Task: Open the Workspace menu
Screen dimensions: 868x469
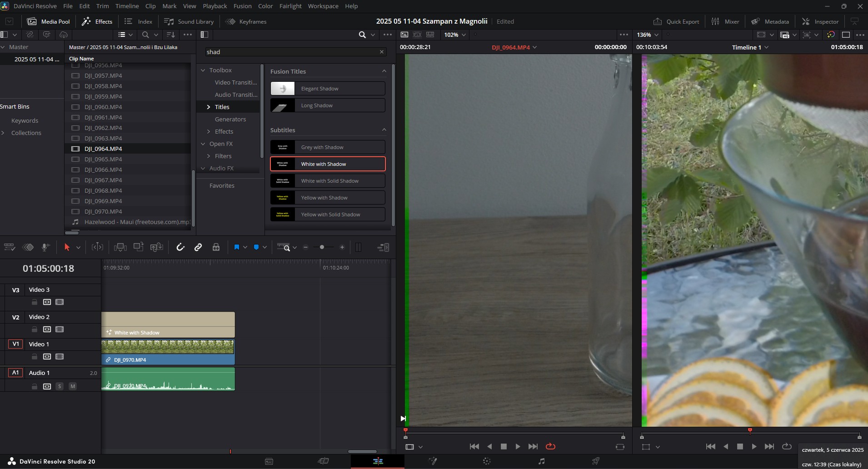Action: click(323, 6)
